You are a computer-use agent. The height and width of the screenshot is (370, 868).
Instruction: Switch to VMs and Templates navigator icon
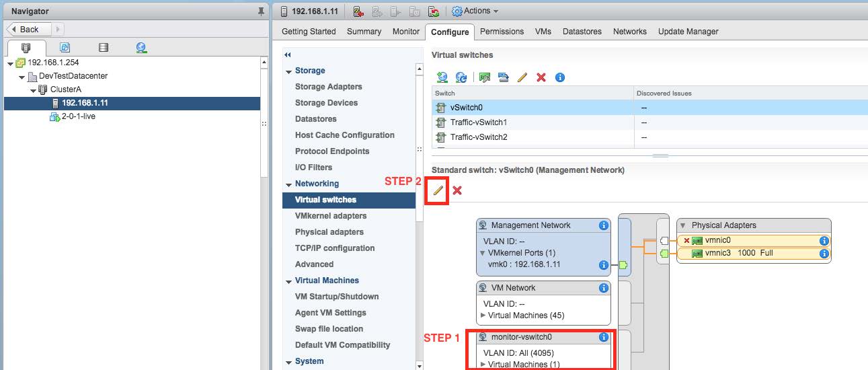(x=65, y=48)
